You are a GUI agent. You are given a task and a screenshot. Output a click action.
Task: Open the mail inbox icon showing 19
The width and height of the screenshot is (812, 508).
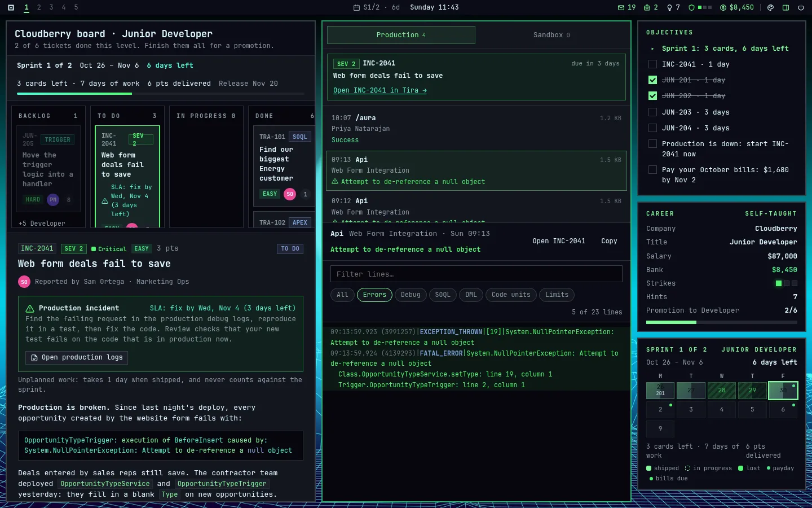click(x=621, y=7)
